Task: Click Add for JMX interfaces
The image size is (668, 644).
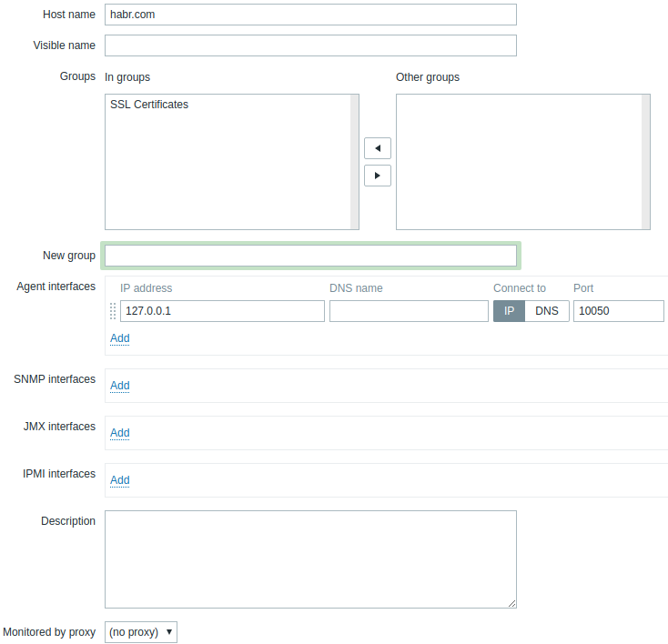Action: 120,433
